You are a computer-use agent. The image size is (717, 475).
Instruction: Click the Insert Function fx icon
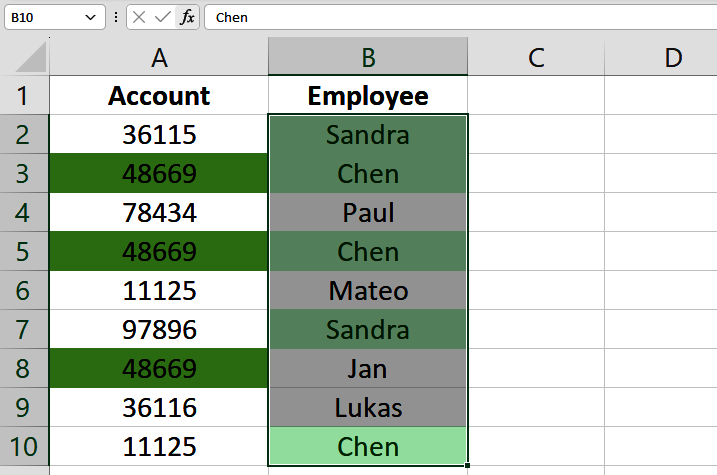[x=186, y=17]
